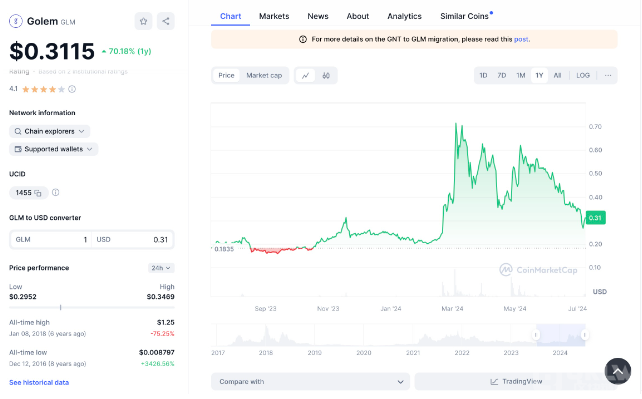Expand the Supported wallets dropdown
Viewport: 642px width, 399px height.
pyautogui.click(x=54, y=149)
